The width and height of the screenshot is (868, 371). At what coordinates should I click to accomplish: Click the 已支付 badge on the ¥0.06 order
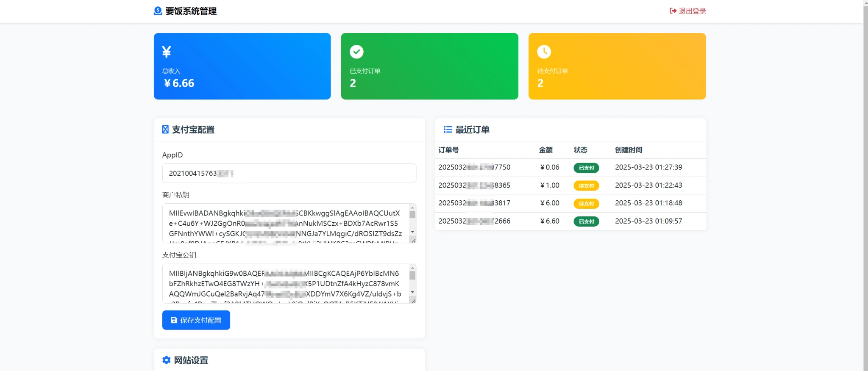point(586,168)
